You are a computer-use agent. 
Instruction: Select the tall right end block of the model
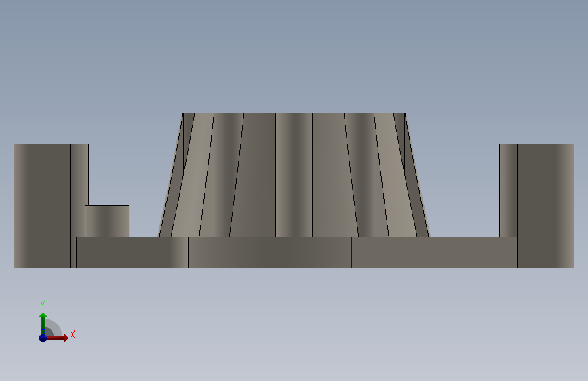pos(536,206)
